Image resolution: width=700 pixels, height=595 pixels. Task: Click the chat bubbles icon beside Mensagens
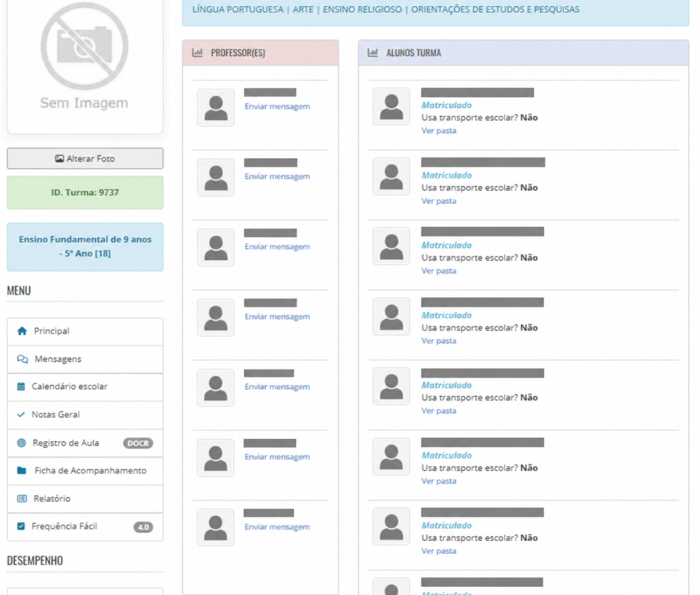point(23,359)
